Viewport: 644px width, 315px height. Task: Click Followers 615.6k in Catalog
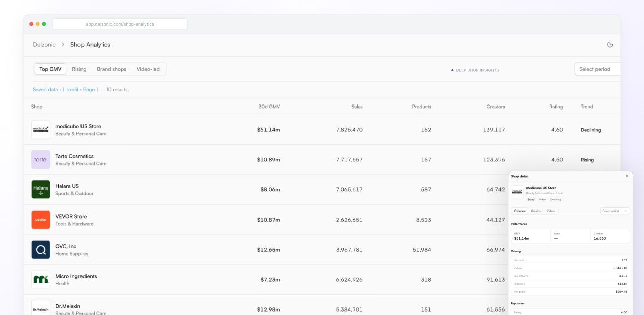(x=570, y=284)
